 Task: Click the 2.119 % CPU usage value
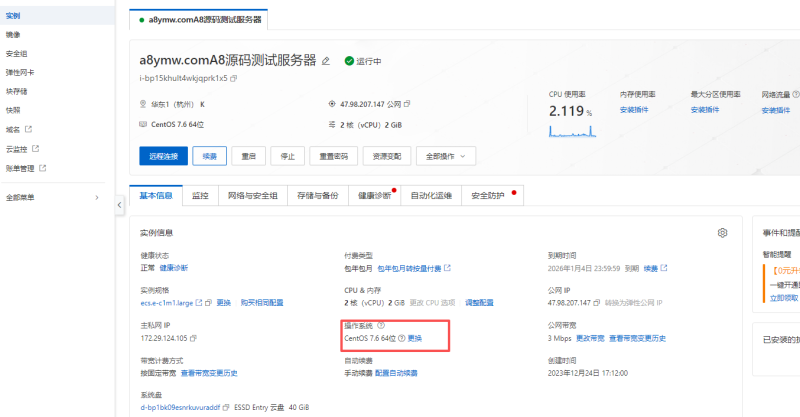coord(570,111)
